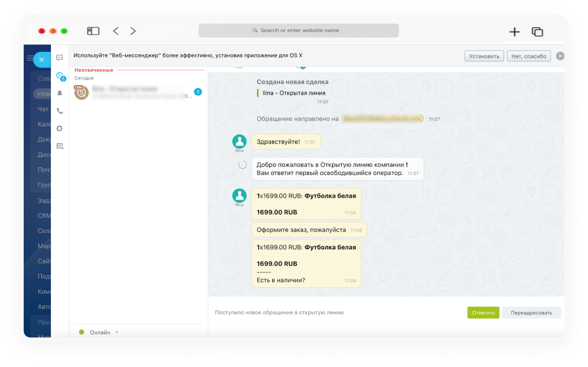
Task: Click the blurred operator address link
Action: tap(382, 119)
